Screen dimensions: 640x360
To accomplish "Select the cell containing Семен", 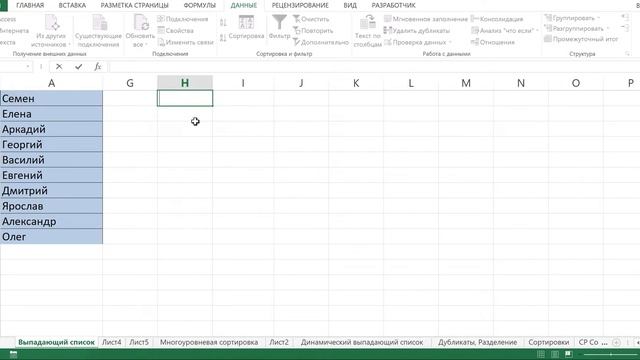I will (51, 98).
